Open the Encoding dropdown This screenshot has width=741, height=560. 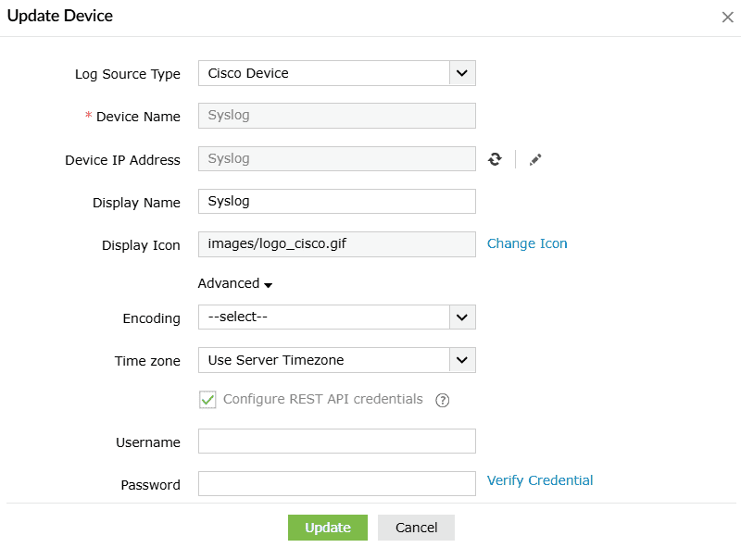click(x=336, y=317)
